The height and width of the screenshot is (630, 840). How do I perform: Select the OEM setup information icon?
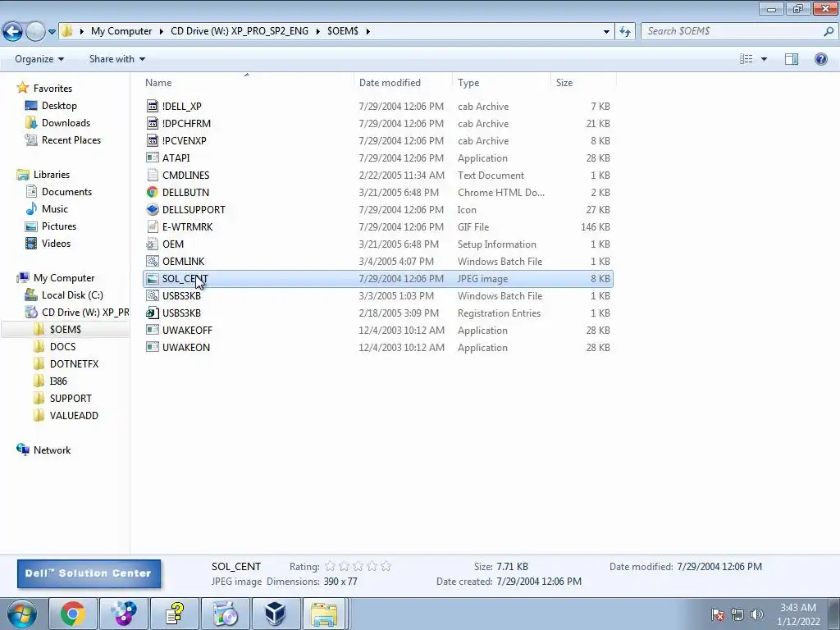153,244
